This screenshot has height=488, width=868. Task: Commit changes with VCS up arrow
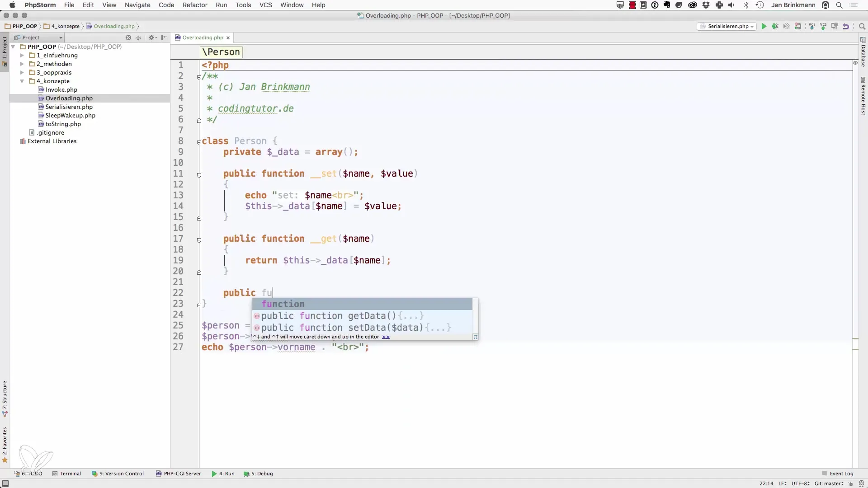pos(823,26)
